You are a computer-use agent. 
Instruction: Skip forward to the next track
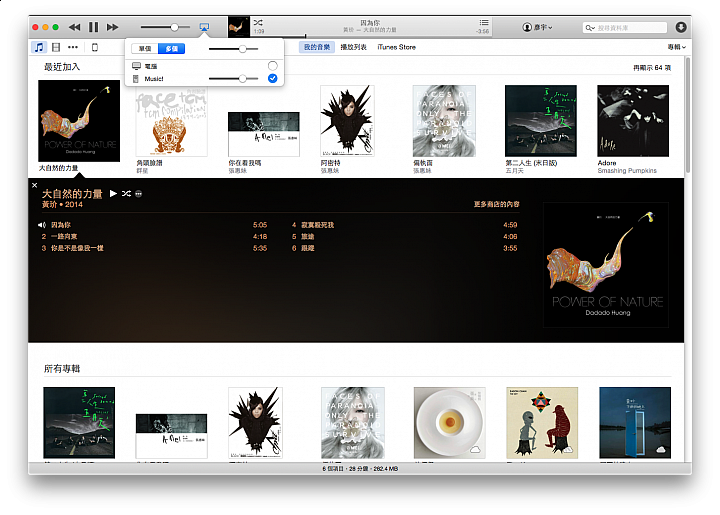tap(112, 27)
